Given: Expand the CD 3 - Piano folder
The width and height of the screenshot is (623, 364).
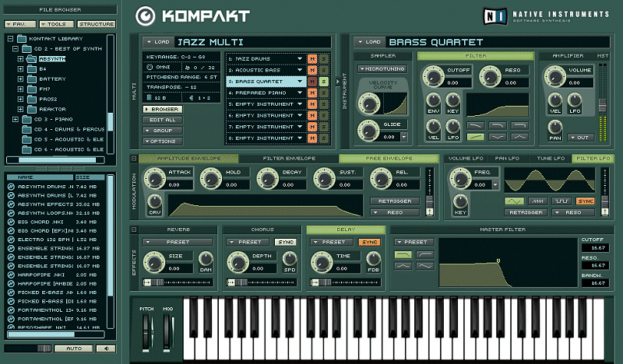Looking at the screenshot, I should (16, 119).
